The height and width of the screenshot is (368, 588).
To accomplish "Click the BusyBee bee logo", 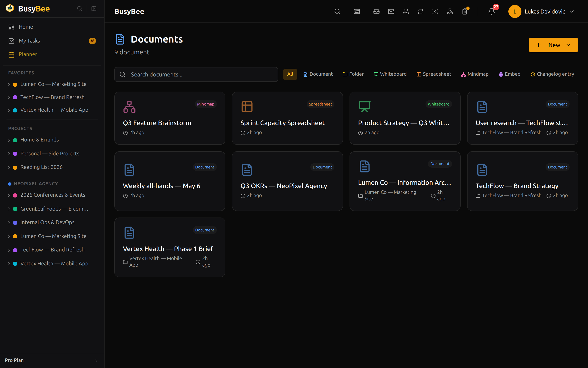I will (x=10, y=8).
